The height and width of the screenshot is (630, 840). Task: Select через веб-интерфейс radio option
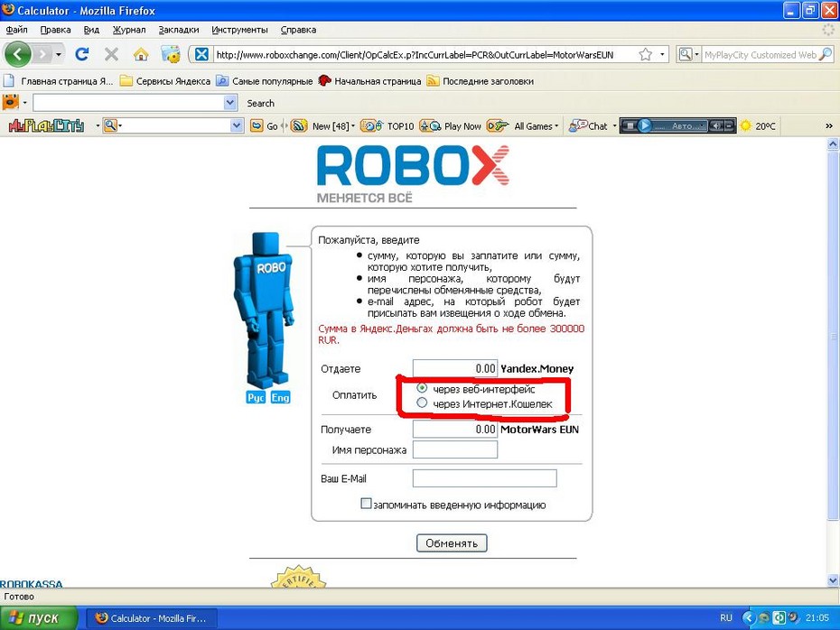(x=422, y=387)
